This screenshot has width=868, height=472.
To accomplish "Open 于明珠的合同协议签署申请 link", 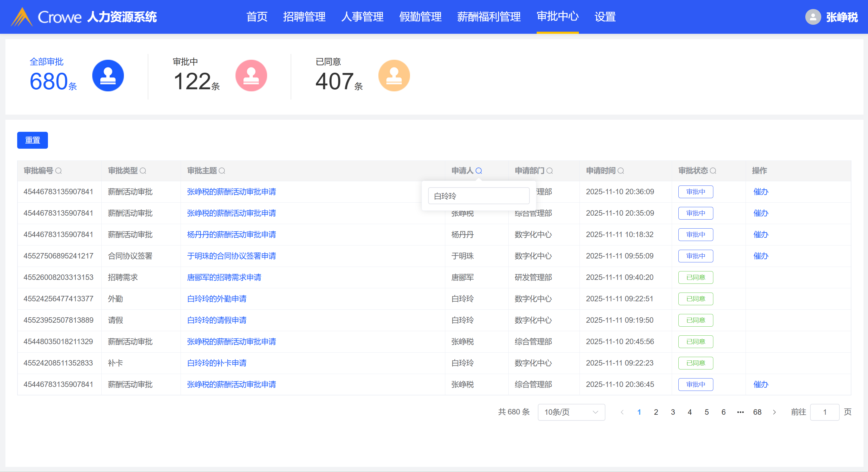I will click(x=232, y=256).
